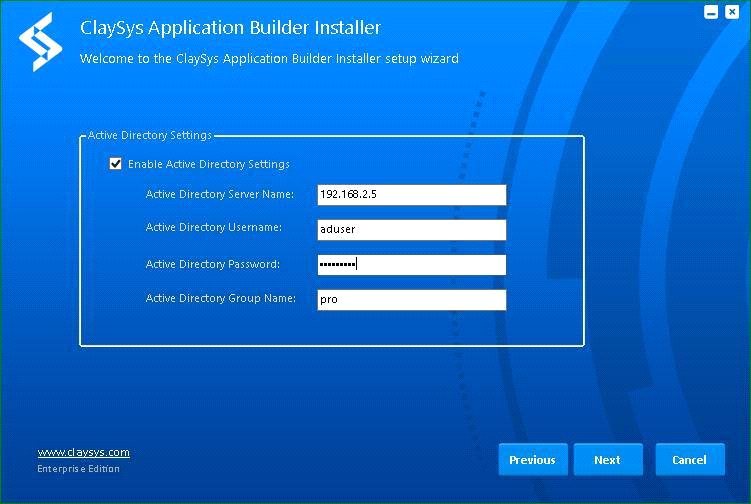This screenshot has height=504, width=751.
Task: Click the 'Active Directory Settings' group title
Action: (149, 135)
